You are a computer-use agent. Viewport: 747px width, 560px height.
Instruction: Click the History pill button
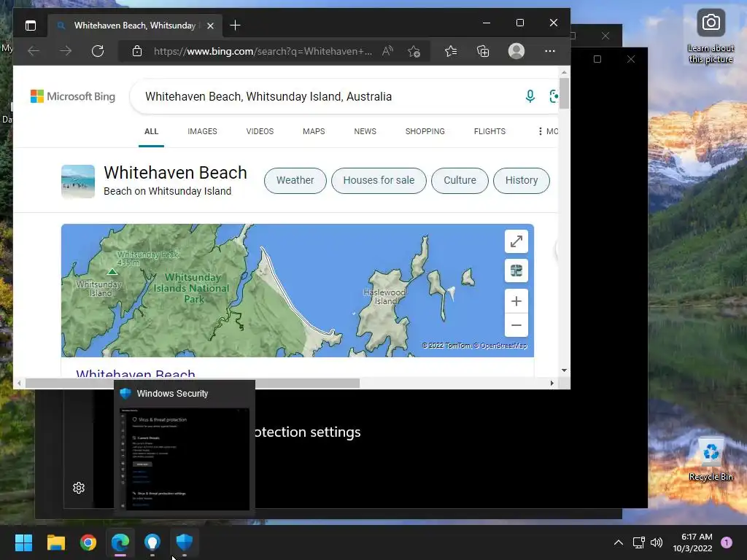[521, 181]
